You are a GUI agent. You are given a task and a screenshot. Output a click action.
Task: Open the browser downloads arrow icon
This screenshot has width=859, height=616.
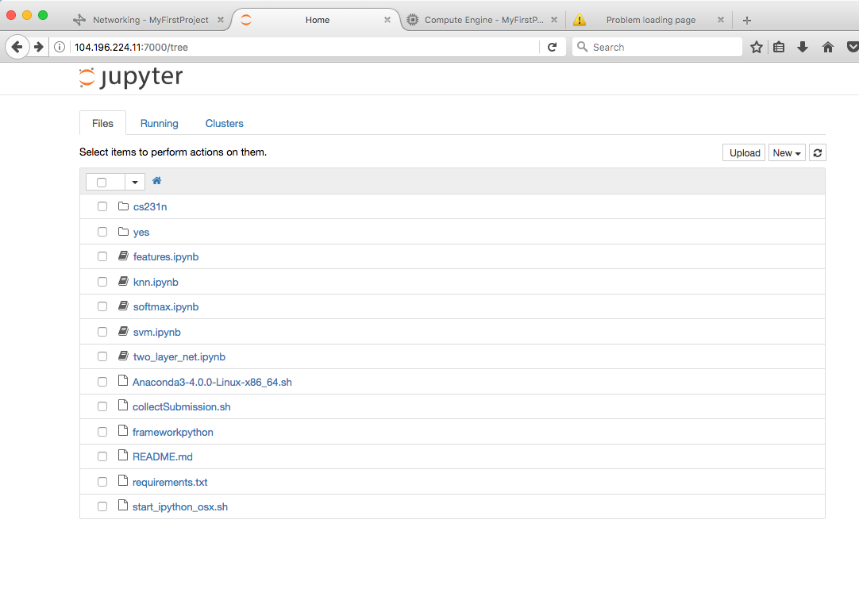(x=803, y=48)
